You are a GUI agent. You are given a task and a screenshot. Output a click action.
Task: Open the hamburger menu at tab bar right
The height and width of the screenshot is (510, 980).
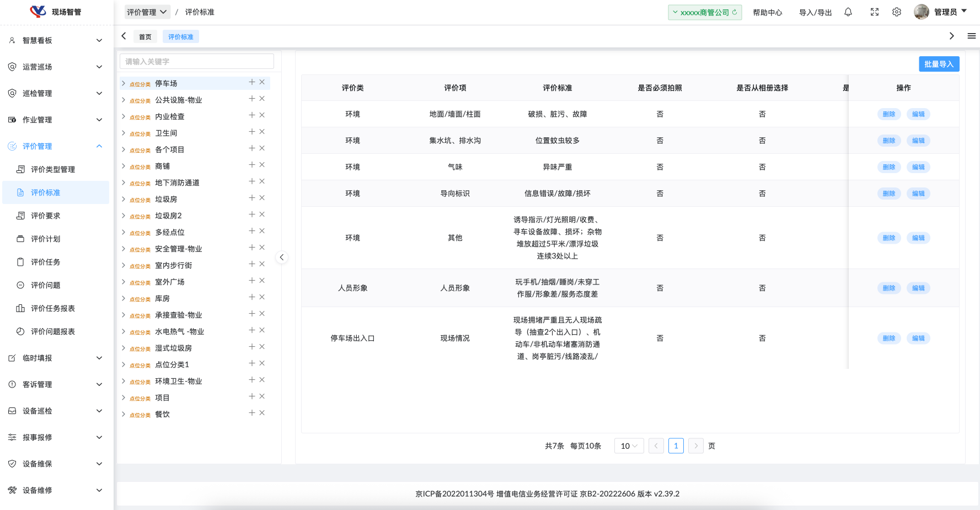pyautogui.click(x=971, y=36)
